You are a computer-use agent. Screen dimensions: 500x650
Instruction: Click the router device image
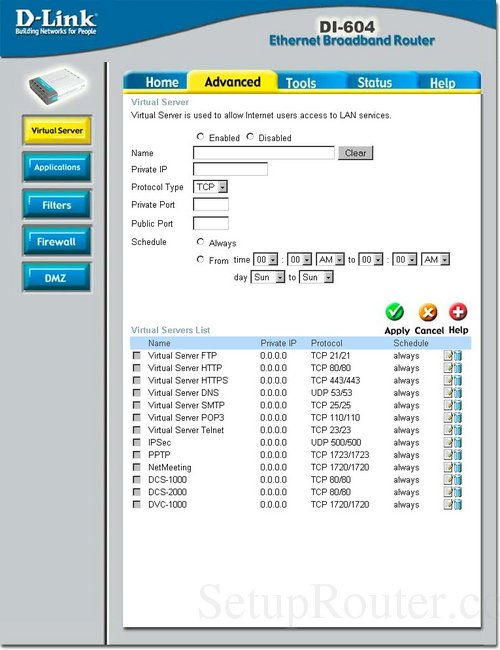[x=57, y=86]
